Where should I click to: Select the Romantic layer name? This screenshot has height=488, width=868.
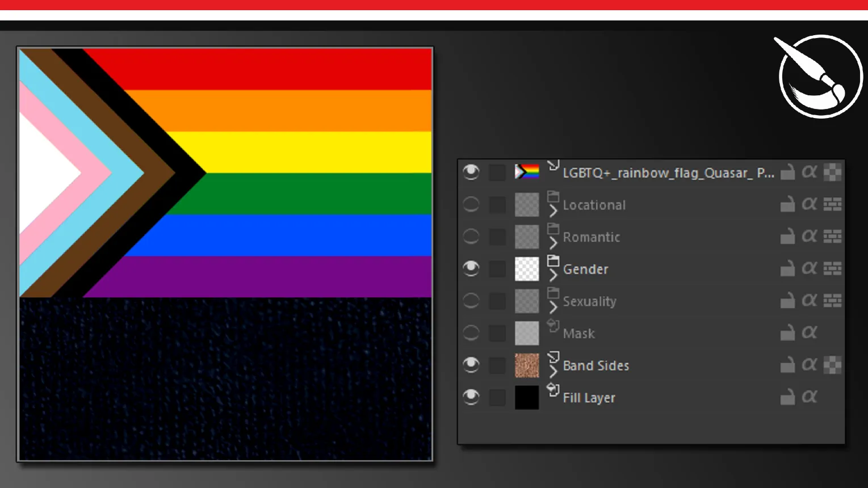point(591,237)
